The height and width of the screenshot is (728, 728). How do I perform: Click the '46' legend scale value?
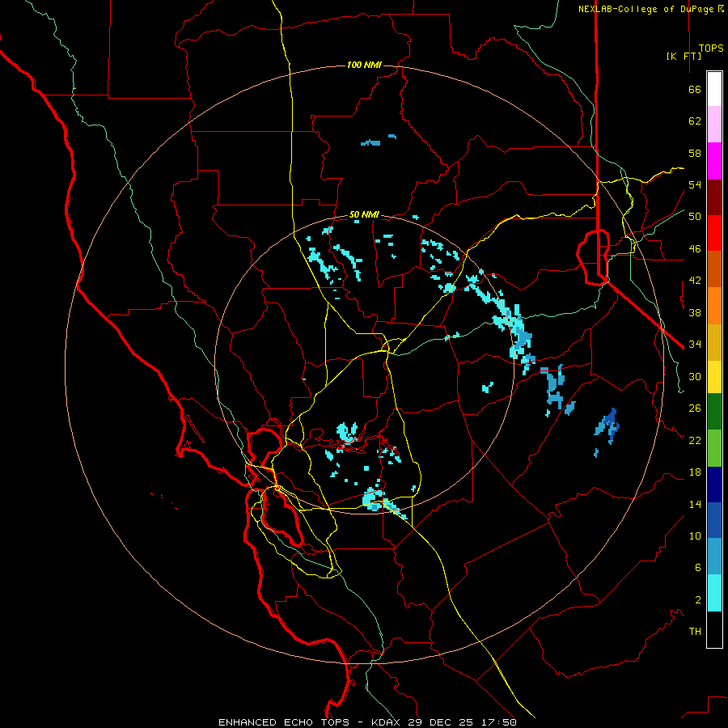(x=695, y=248)
